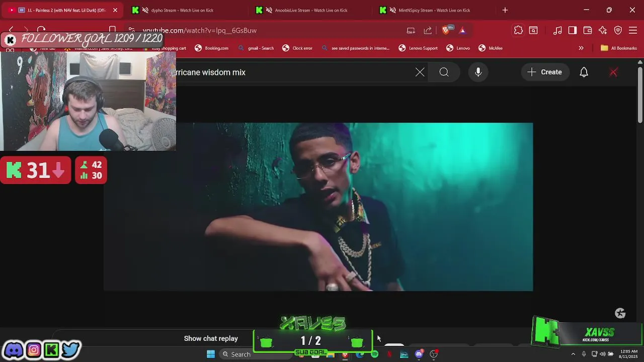Click the tab search icon
The image size is (644, 362).
coord(533,30)
